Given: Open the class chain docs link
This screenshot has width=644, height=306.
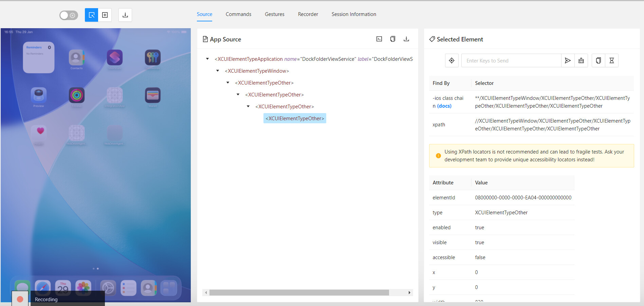Looking at the screenshot, I should point(444,106).
